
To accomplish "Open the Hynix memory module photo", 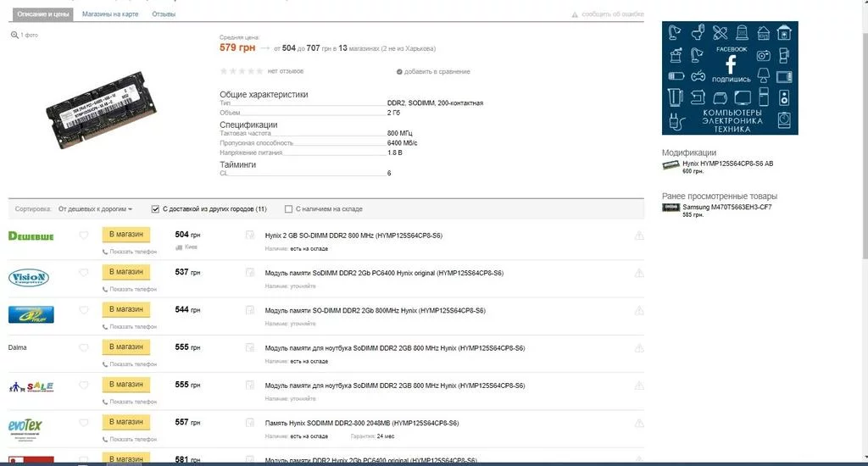I will (102, 109).
